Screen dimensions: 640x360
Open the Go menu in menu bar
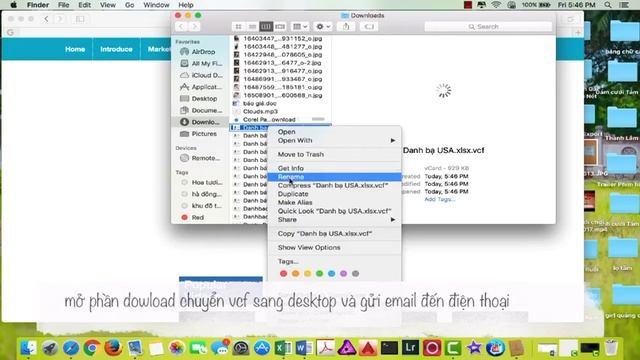click(x=129, y=5)
